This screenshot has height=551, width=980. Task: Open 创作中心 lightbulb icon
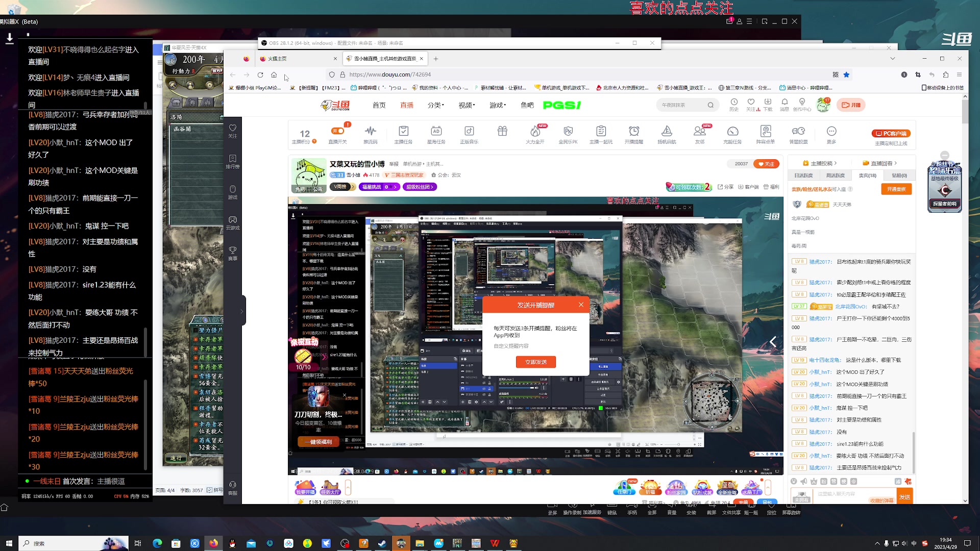[x=802, y=102]
